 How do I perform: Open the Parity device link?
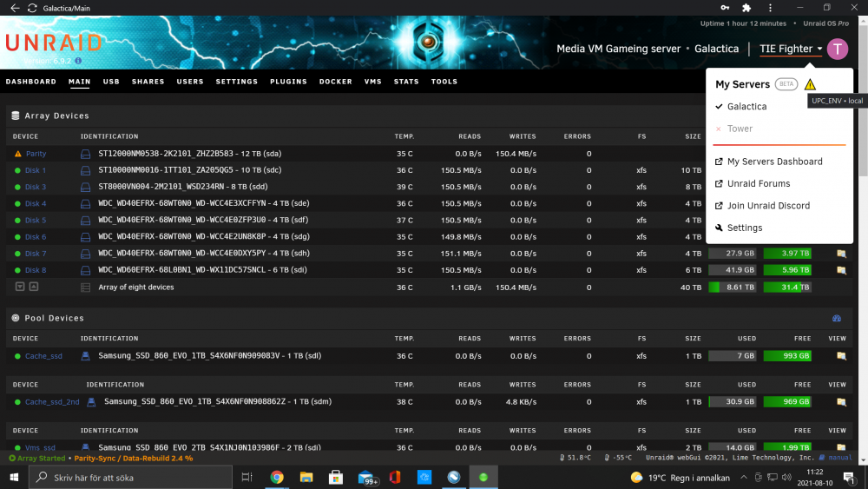coord(36,154)
